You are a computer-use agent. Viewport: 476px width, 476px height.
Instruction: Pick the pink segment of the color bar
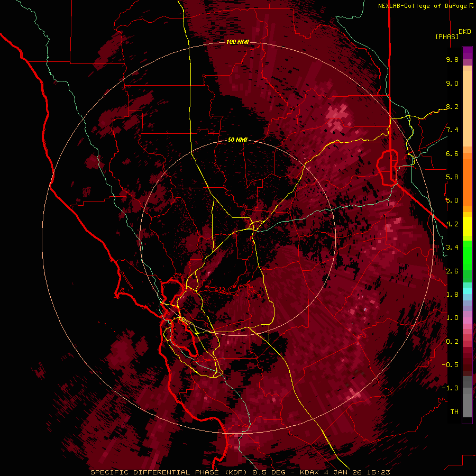point(467,321)
